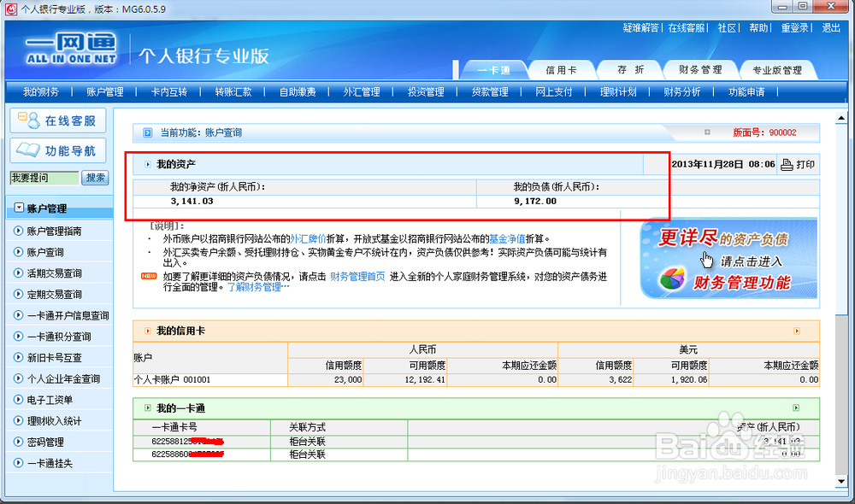Screen dimensions: 855x504
Task: Click credit card account 个人卡账户 001001
Action: coord(172,380)
